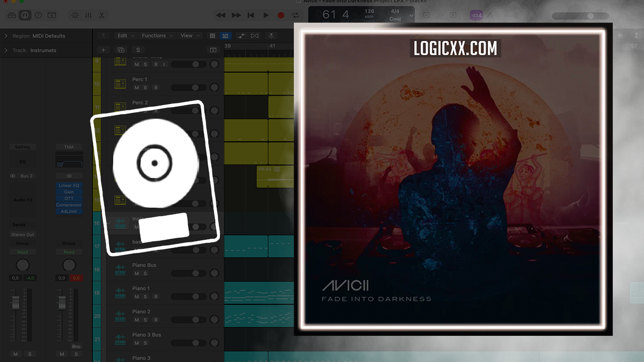Solo the Piano Bus track
This screenshot has width=644, height=362.
point(145,274)
